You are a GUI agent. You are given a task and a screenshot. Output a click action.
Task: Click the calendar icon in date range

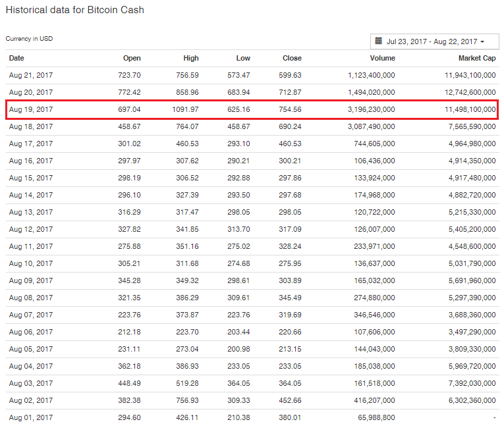click(x=379, y=41)
